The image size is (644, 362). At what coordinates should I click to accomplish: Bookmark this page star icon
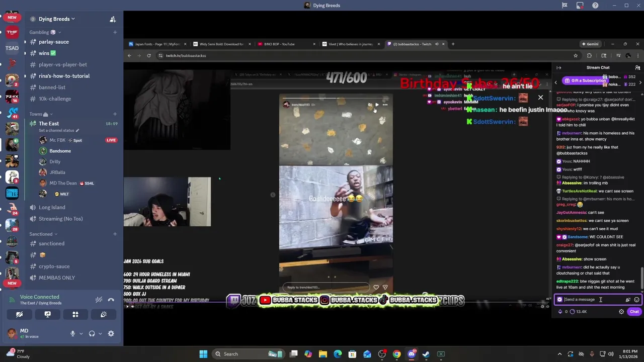[576, 56]
